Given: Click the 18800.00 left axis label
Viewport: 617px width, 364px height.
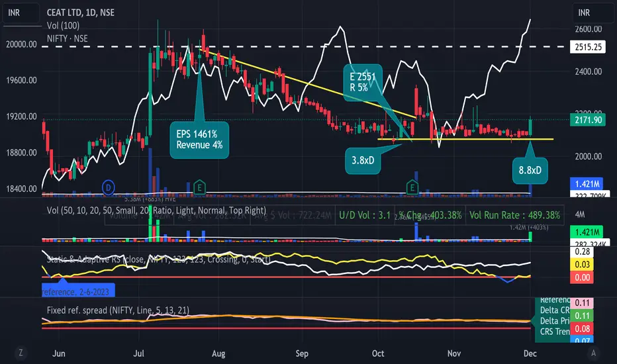Looking at the screenshot, I should pyautogui.click(x=21, y=153).
